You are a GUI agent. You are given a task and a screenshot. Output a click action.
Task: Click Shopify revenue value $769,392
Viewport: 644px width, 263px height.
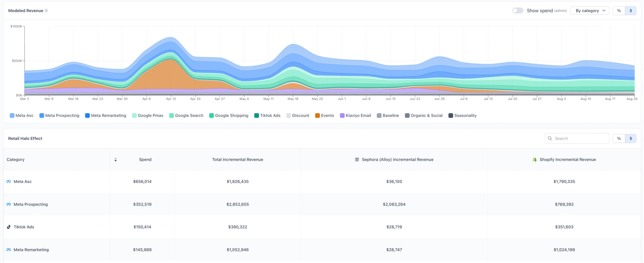(564, 204)
